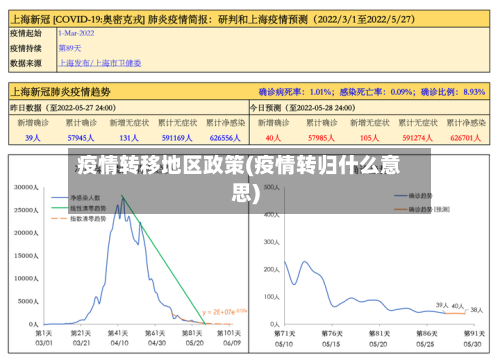Click the 30000人 y-axis label
The image size is (500, 362).
(x=26, y=187)
